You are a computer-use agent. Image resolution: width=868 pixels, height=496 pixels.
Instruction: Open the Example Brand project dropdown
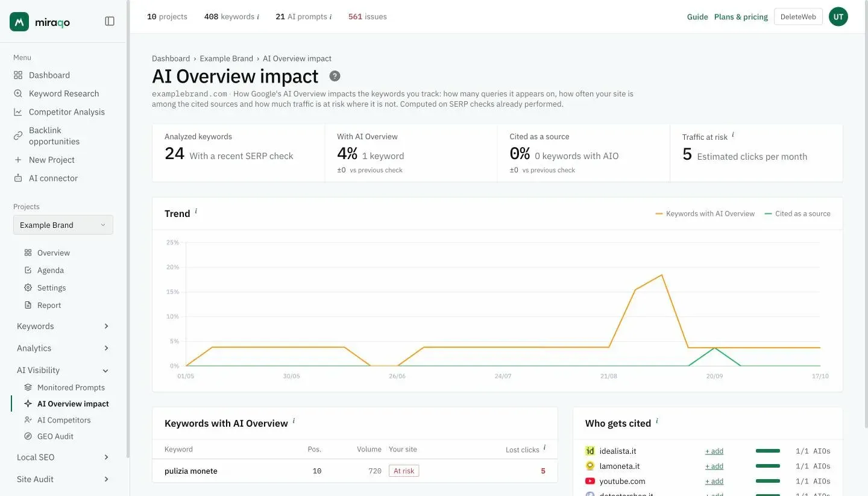point(63,225)
